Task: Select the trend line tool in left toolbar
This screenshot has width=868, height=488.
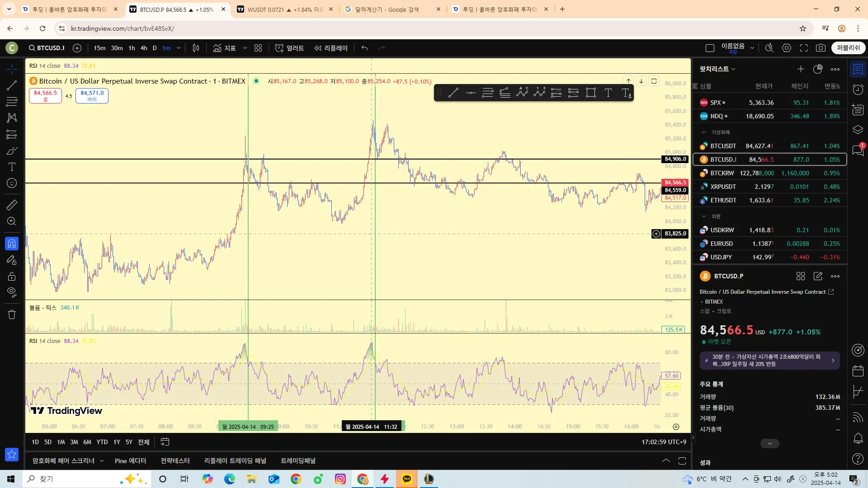Action: pos(12,85)
